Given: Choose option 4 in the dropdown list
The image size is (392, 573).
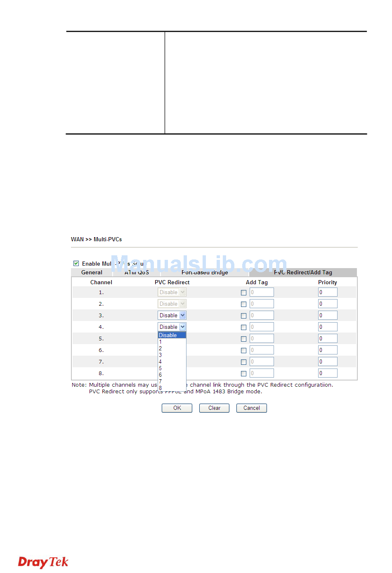Looking at the screenshot, I should pos(172,361).
